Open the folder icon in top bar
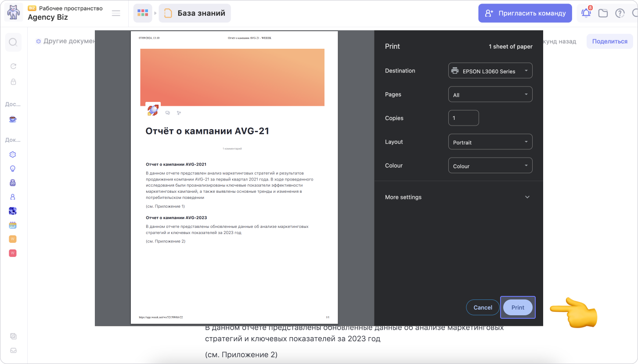Image resolution: width=638 pixels, height=364 pixels. 603,13
